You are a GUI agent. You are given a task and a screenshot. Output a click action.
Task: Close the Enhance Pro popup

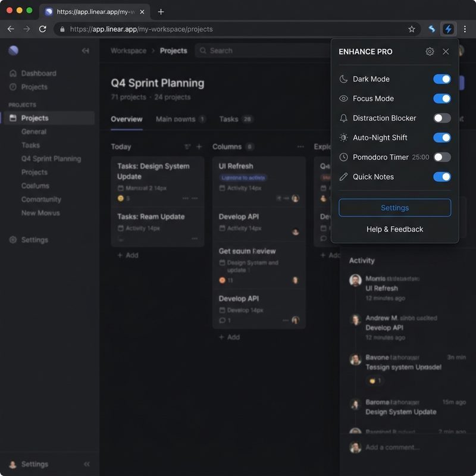446,52
